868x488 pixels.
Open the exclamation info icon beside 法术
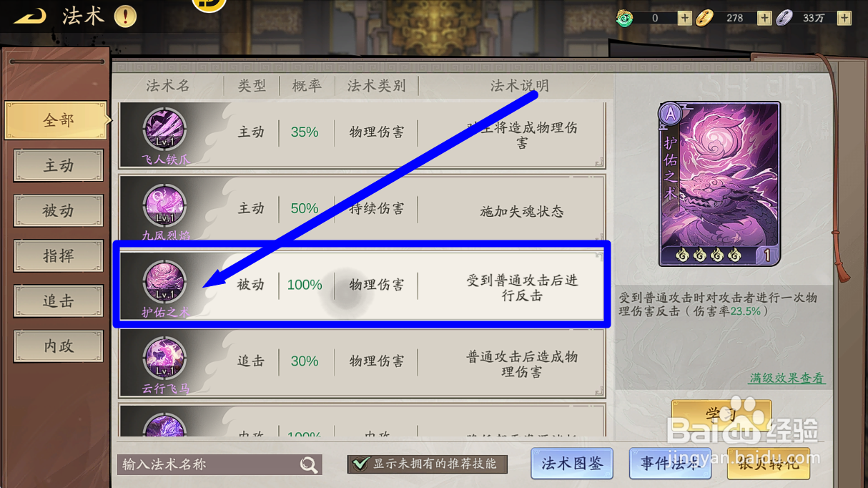pos(125,16)
